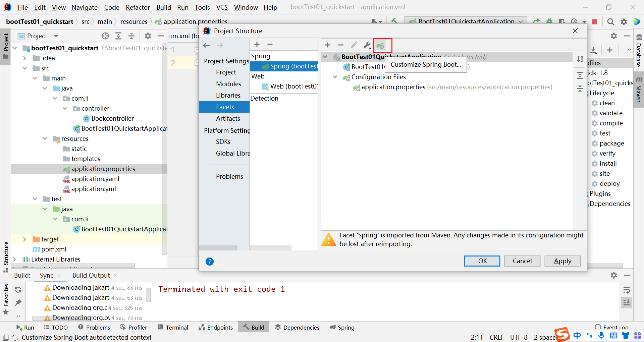Click the sort alphabetically icon in dialog
This screenshot has height=342, width=644.
pyautogui.click(x=580, y=59)
